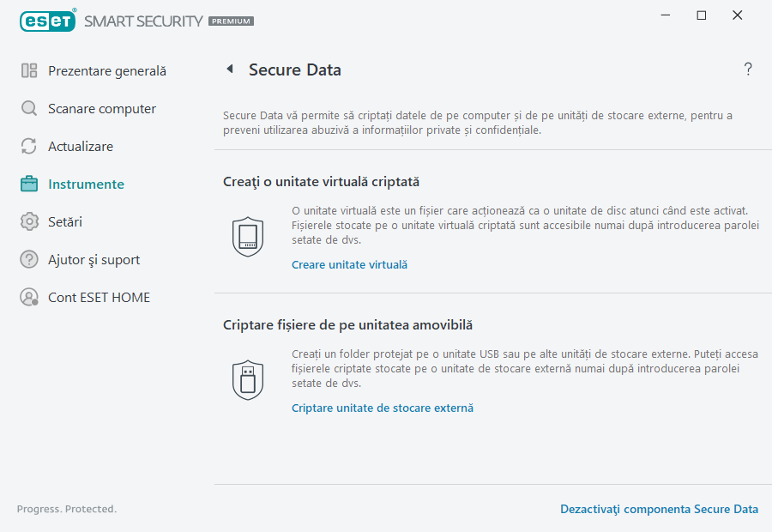This screenshot has width=772, height=532.
Task: Open Setări via the gear icon
Action: (x=28, y=221)
